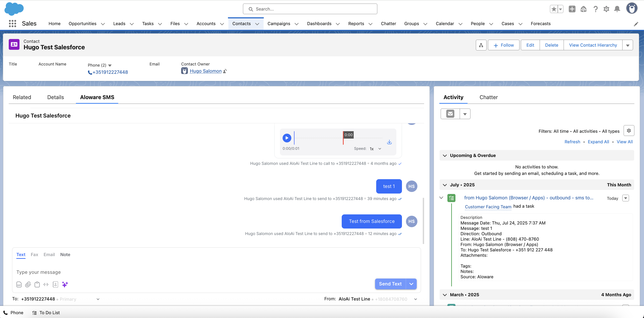Open the activity actions dropdown beside email
This screenshot has height=318, width=644.
click(x=465, y=114)
